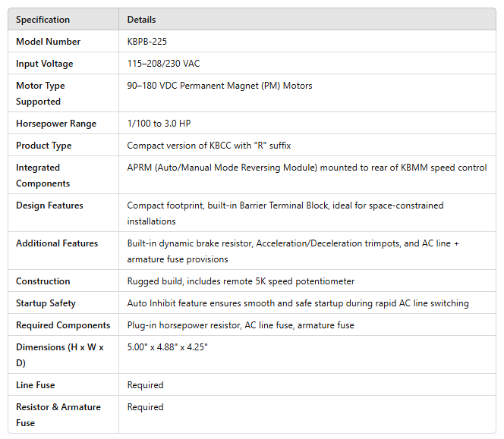
Task: Click the KBPB-225 model value
Action: [147, 42]
